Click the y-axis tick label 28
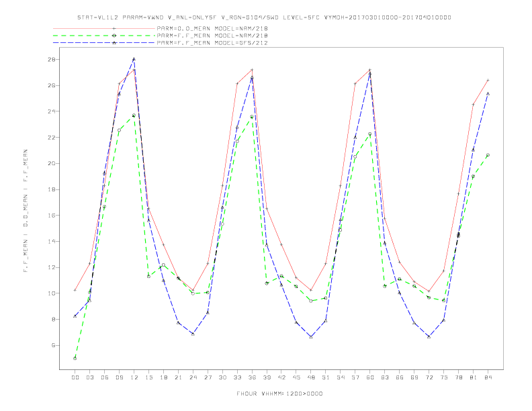Screen dimensions: 532x411 52,59
